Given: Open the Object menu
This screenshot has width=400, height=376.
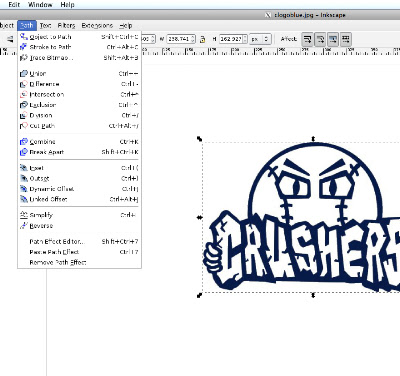Looking at the screenshot, I should tap(7, 25).
